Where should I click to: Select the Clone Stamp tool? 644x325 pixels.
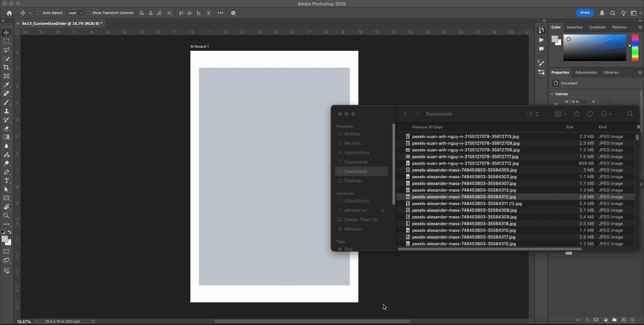click(x=6, y=111)
